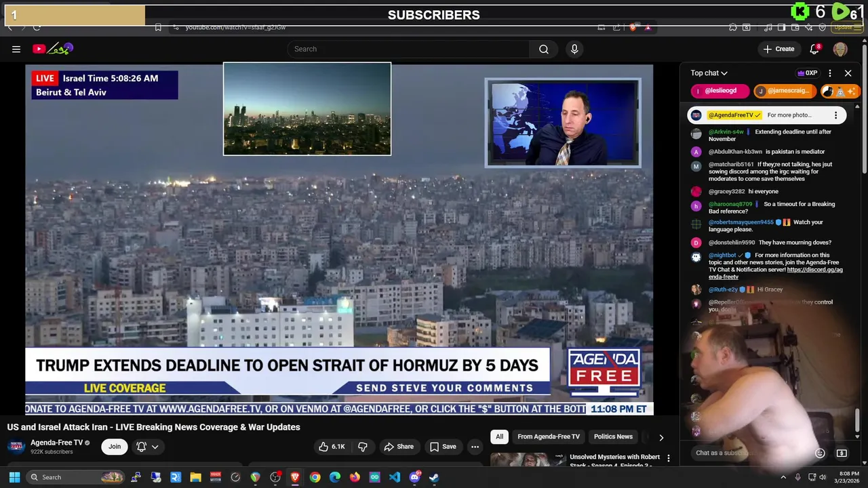Open live chat options menu

[830, 73]
